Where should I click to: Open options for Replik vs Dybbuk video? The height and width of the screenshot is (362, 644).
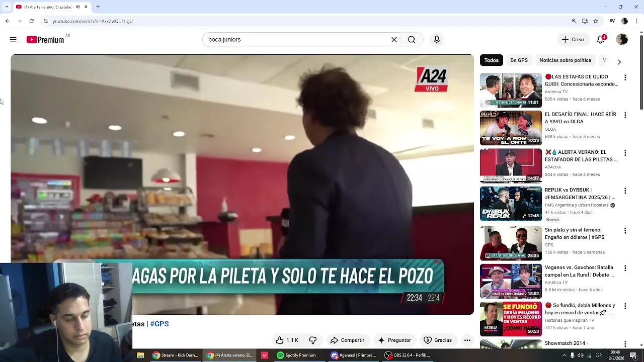click(625, 191)
